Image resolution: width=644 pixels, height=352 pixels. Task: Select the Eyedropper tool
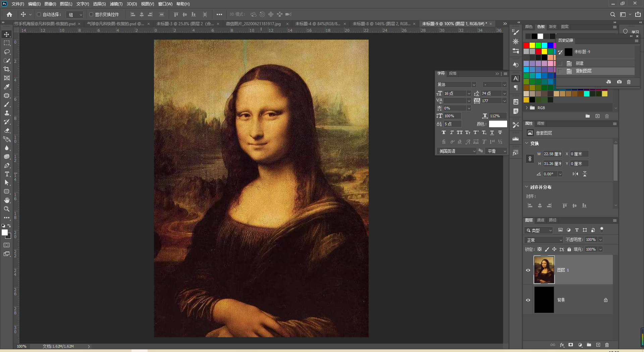click(x=7, y=87)
